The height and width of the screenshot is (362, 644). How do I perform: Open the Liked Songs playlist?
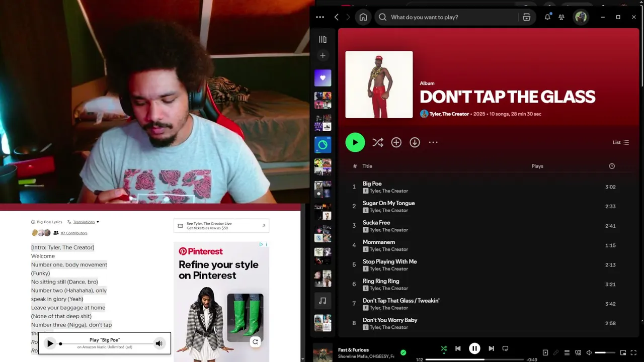(323, 78)
